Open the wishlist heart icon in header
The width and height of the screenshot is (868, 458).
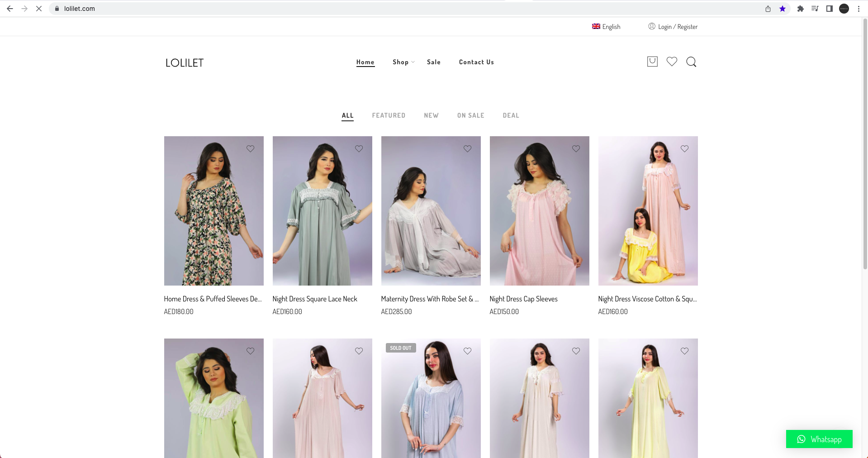tap(672, 62)
